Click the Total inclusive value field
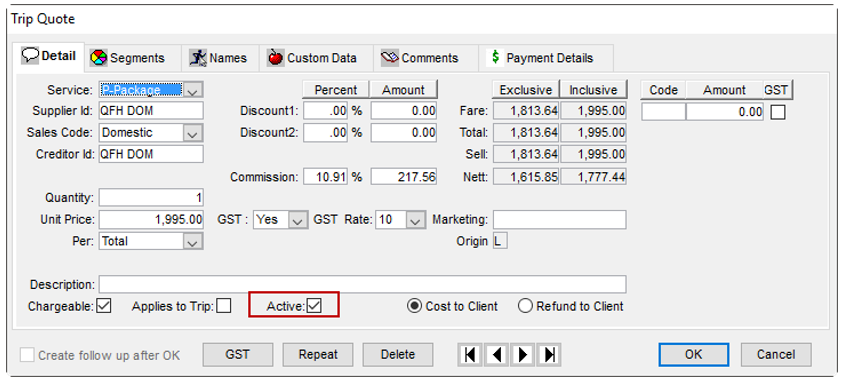Screen dimensions: 842x379 pyautogui.click(x=593, y=133)
